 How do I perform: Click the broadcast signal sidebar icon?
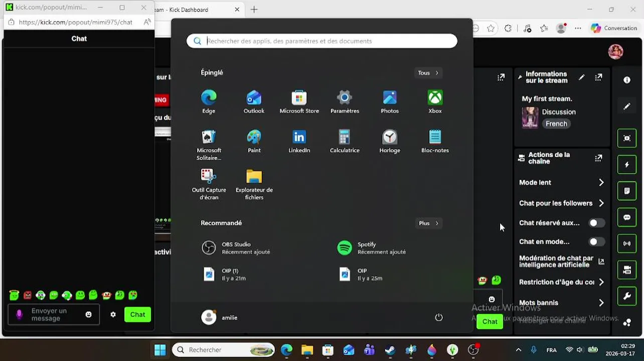coord(627,244)
